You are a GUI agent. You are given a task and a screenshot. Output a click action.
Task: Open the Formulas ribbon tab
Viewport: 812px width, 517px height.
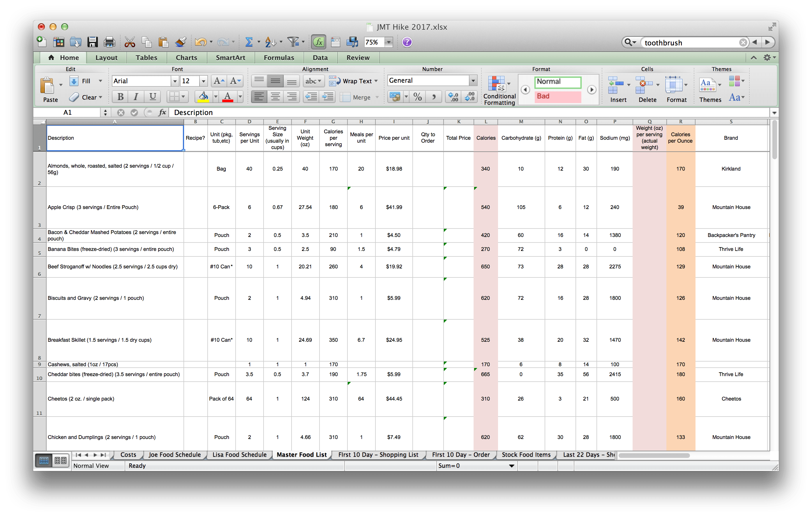(x=279, y=58)
